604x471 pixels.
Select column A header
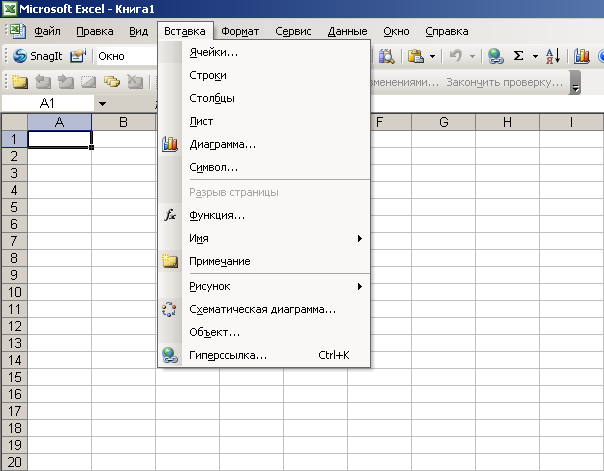[x=59, y=122]
